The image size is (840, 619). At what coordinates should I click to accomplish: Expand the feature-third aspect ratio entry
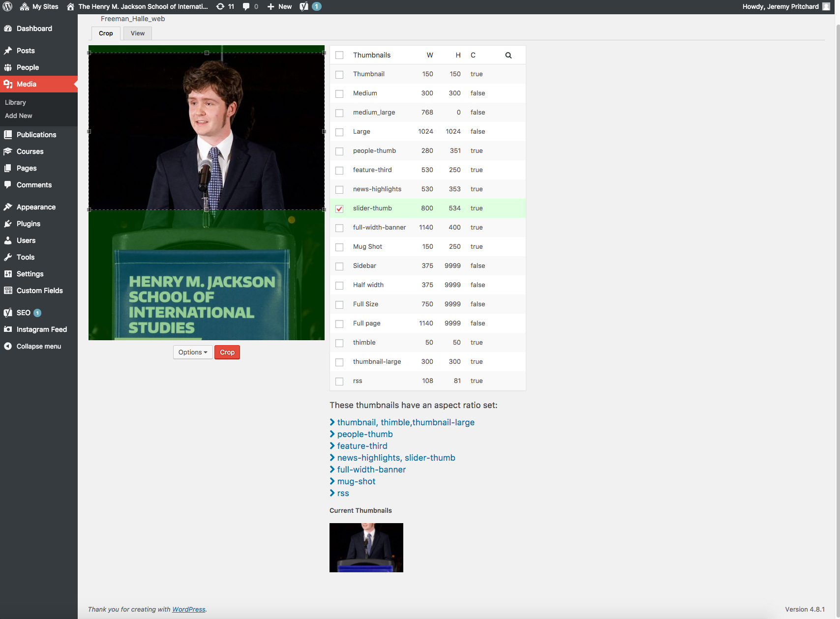(x=359, y=446)
